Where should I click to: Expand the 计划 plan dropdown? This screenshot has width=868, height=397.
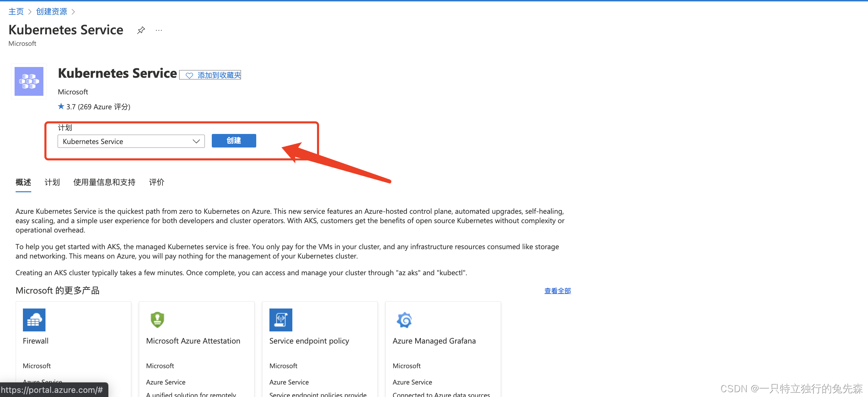[131, 141]
